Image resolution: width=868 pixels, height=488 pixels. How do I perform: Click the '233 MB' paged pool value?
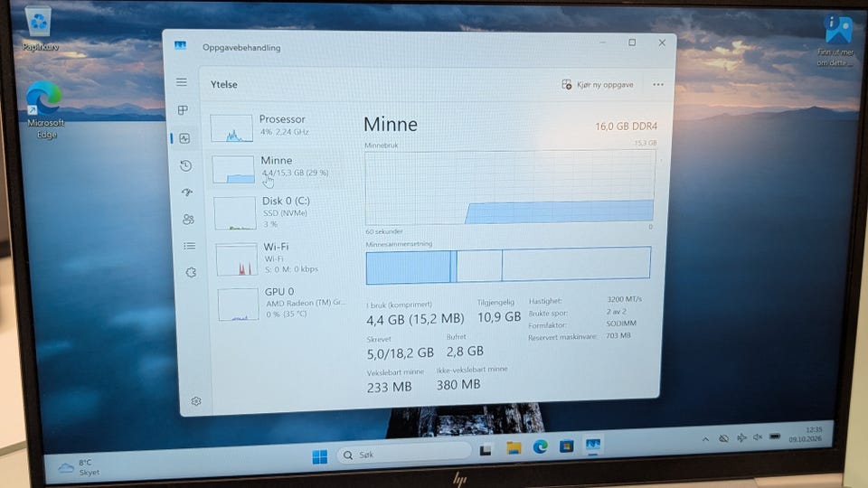click(389, 388)
